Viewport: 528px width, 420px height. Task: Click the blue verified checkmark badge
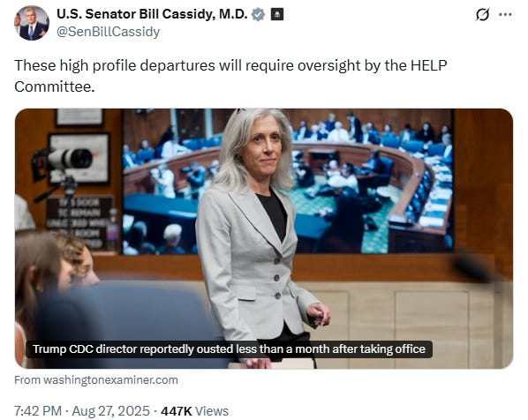click(x=259, y=14)
